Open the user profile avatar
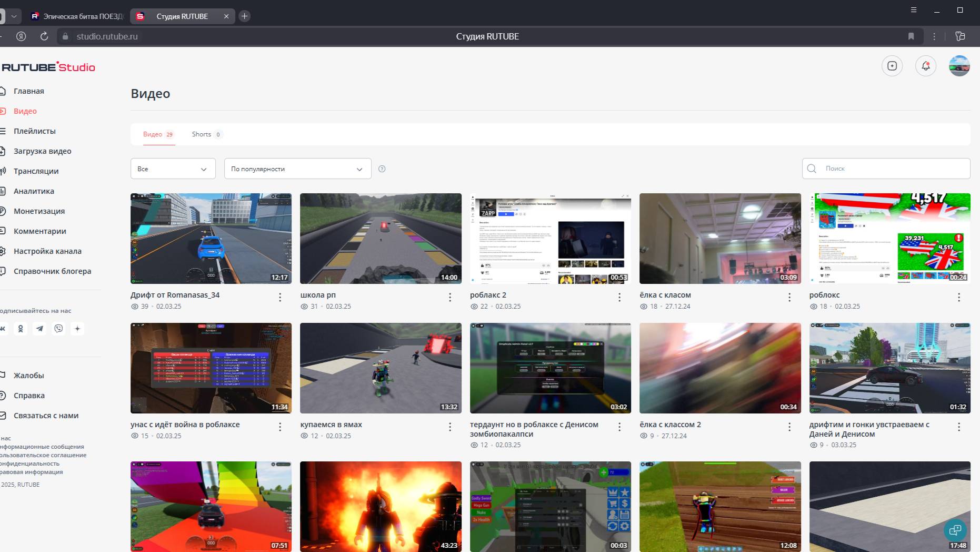 [x=959, y=66]
